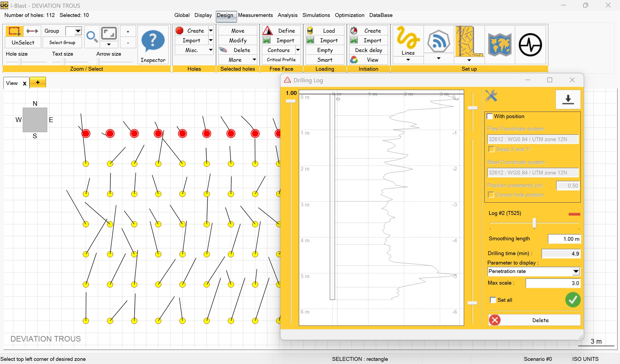Viewport: 620px width, 364px height.
Task: Check Swap X and Y
Action: [491, 149]
